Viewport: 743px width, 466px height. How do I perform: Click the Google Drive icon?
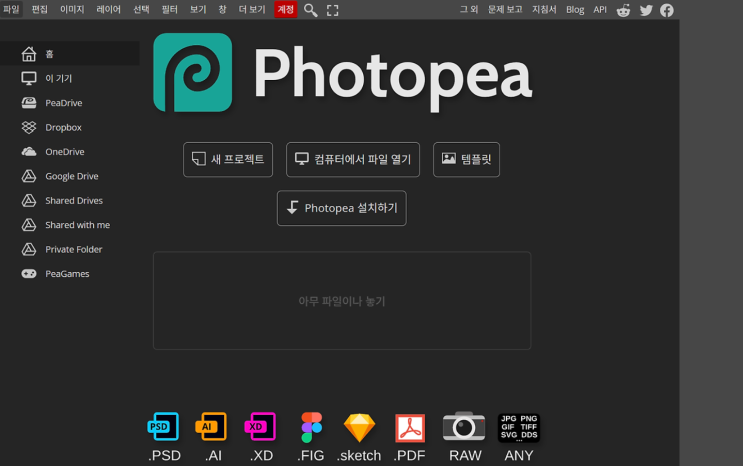(29, 176)
